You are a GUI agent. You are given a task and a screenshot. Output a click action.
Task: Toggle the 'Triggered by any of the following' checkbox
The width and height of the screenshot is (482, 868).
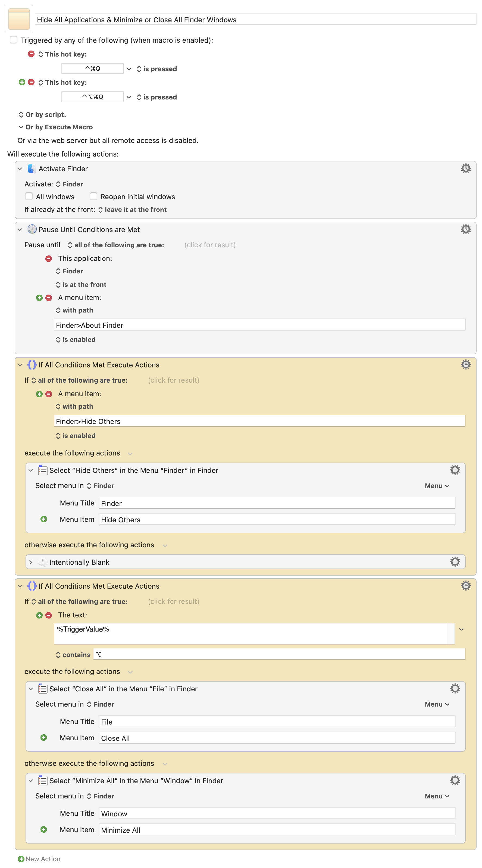click(x=14, y=40)
